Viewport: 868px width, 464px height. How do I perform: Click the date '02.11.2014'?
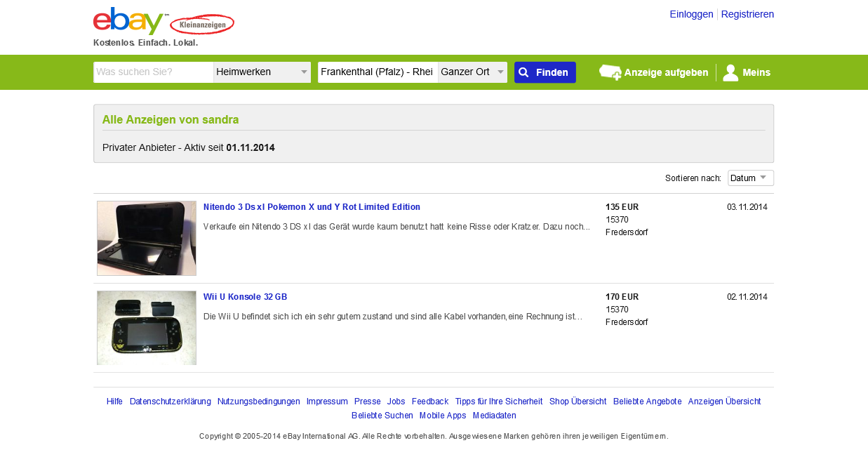click(747, 297)
